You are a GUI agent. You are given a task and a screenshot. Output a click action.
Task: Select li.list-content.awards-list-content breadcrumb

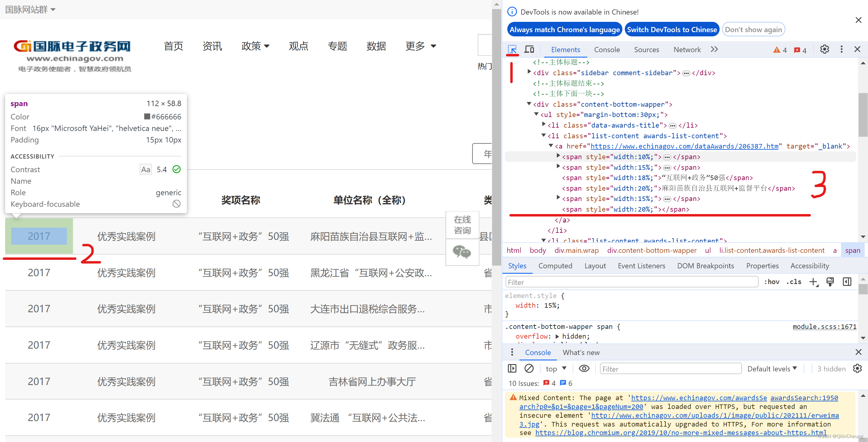point(772,250)
